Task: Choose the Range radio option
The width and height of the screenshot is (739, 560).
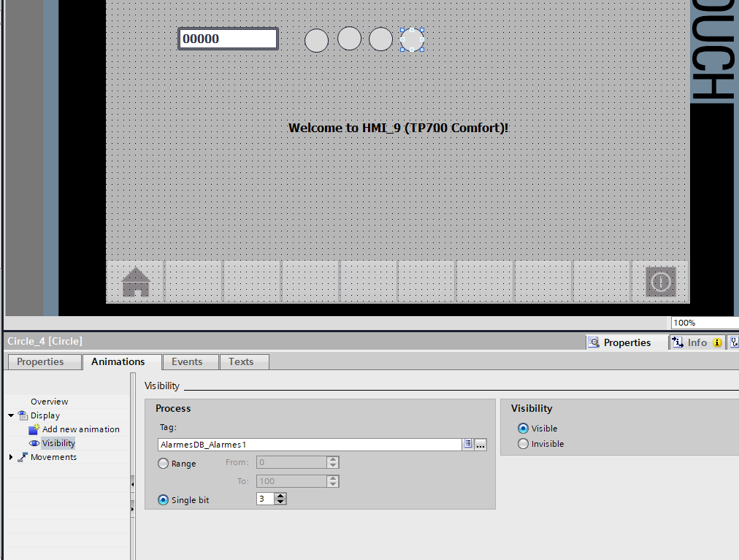Action: pos(164,464)
